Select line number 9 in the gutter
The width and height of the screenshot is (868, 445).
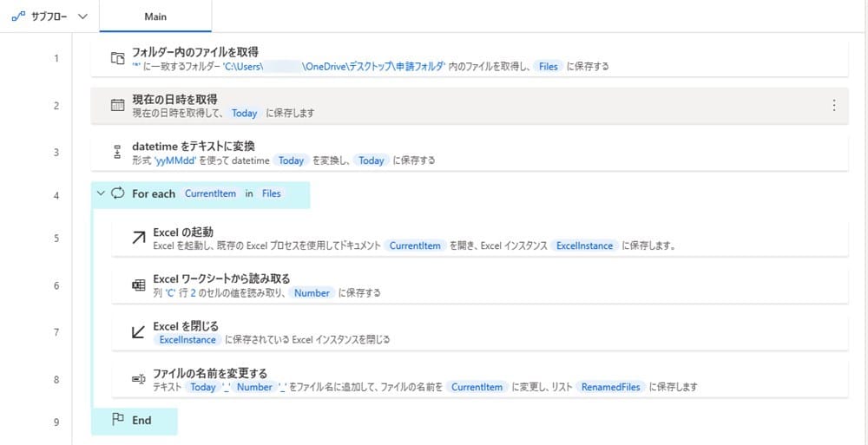(56, 422)
